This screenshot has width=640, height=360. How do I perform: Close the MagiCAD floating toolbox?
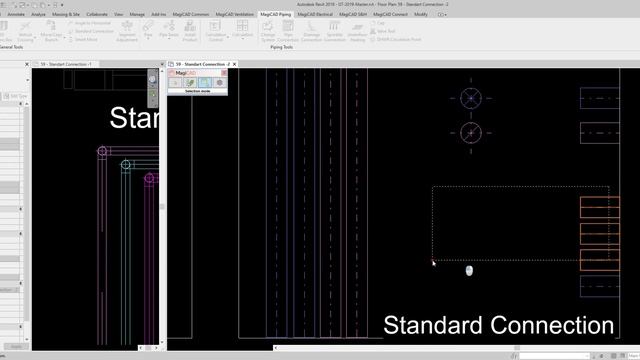click(224, 73)
